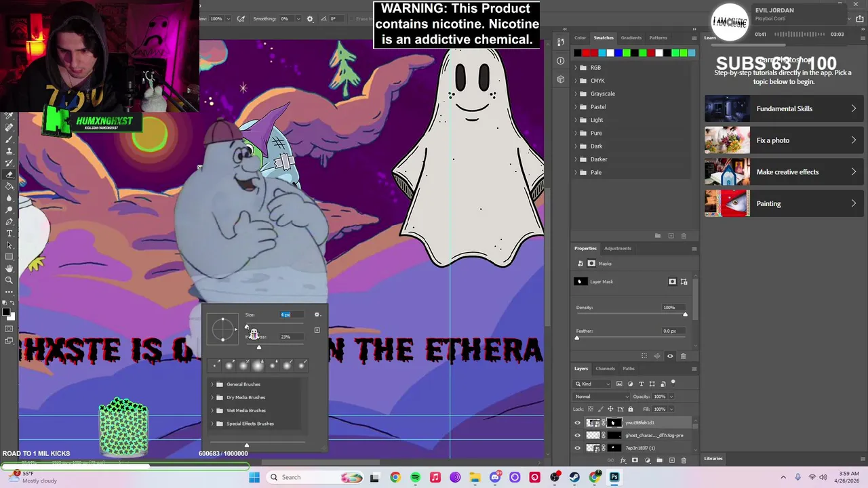The height and width of the screenshot is (488, 868).
Task: Select the Pen tool
Action: [9, 222]
